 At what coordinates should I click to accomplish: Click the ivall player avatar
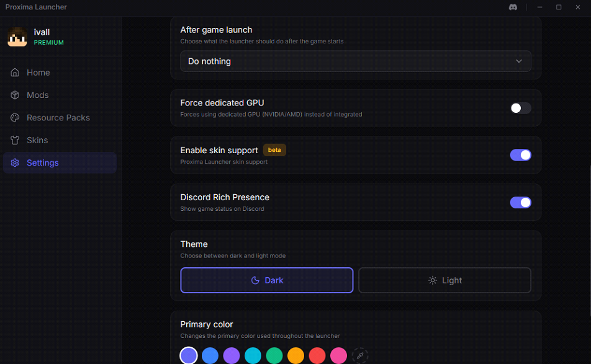click(17, 37)
